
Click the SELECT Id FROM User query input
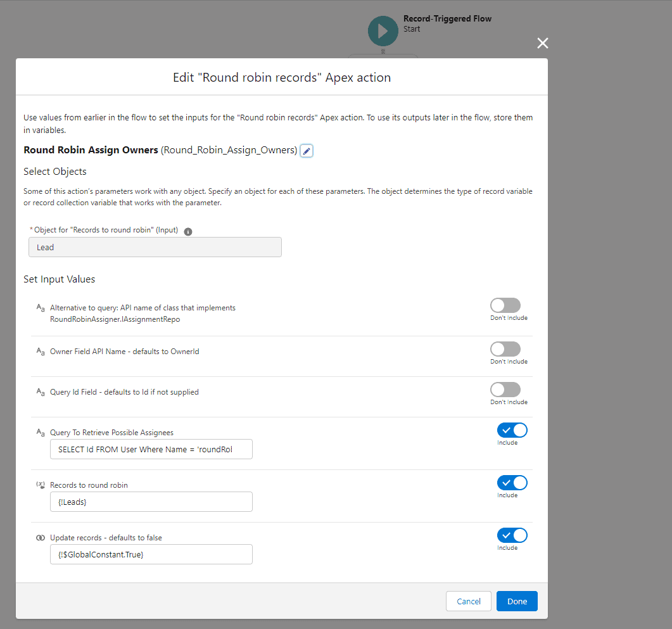(151, 449)
